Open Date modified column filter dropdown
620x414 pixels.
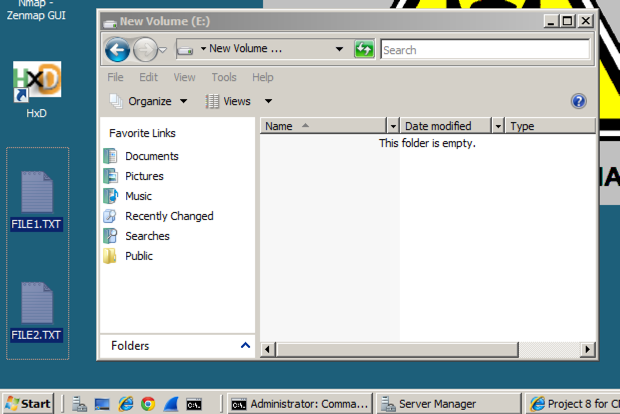click(x=498, y=126)
